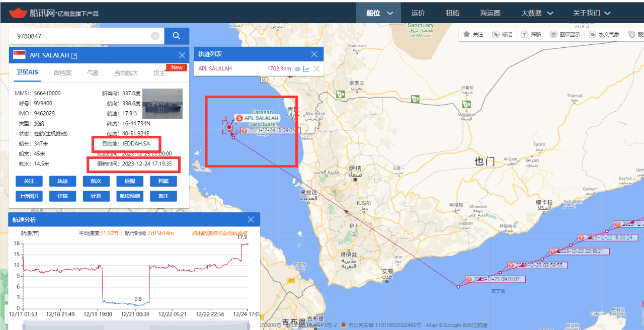644x330 pixels.
Task: Select the 标记 tag tool in the toolbar
Action: click(x=496, y=34)
